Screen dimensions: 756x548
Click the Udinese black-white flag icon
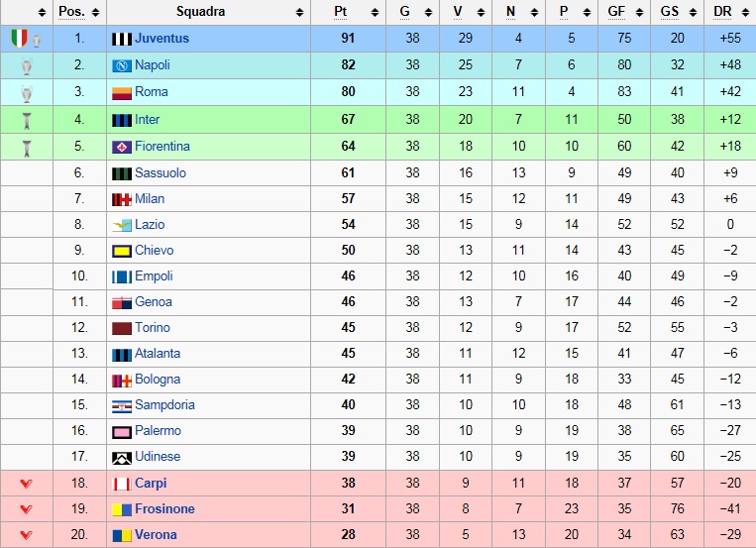tap(122, 458)
